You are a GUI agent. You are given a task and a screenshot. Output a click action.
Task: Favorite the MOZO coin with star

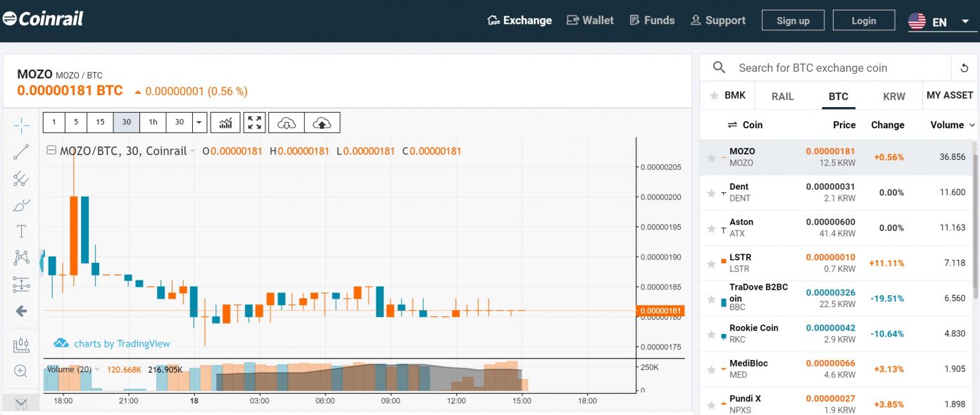[712, 158]
